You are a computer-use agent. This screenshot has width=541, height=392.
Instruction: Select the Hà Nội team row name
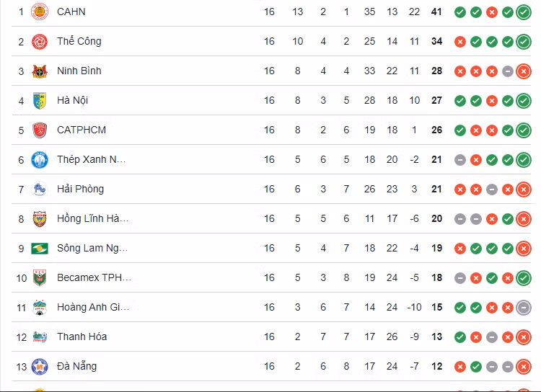[x=73, y=100]
